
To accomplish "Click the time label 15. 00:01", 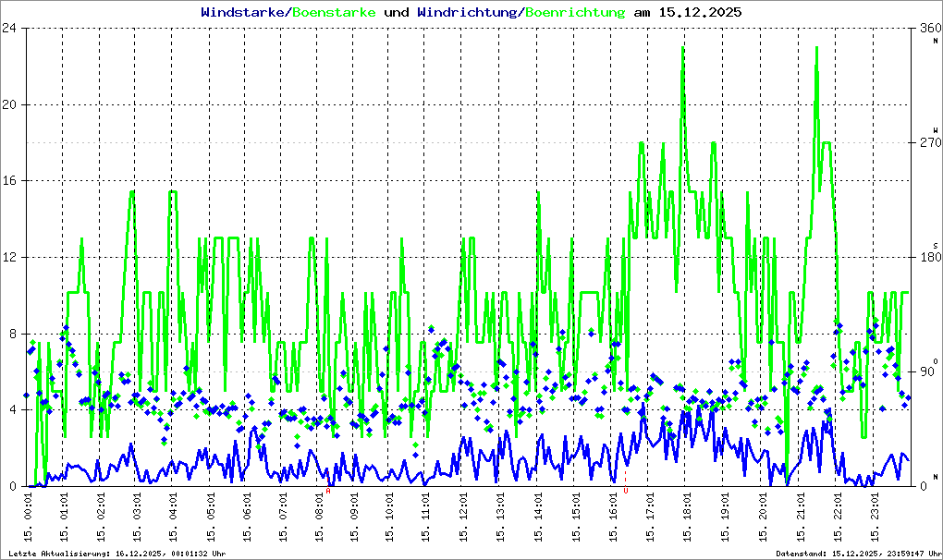I will [28, 517].
